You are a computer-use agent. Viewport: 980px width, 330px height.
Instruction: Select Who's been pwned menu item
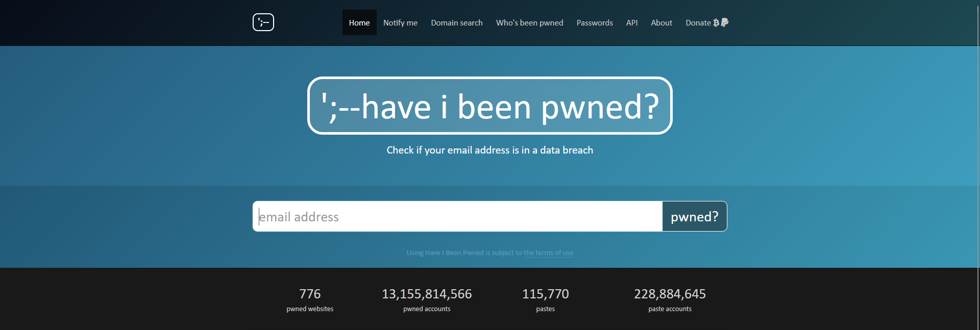click(529, 22)
